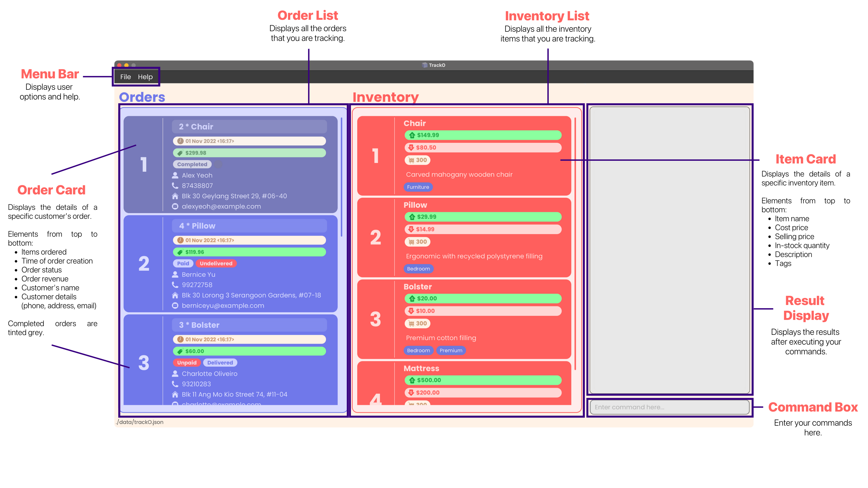Click the Delivered status badge

click(220, 363)
